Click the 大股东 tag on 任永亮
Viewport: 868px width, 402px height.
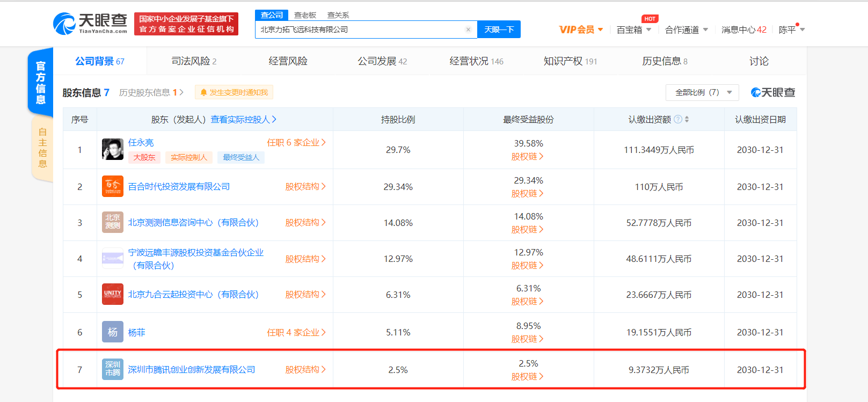click(144, 157)
